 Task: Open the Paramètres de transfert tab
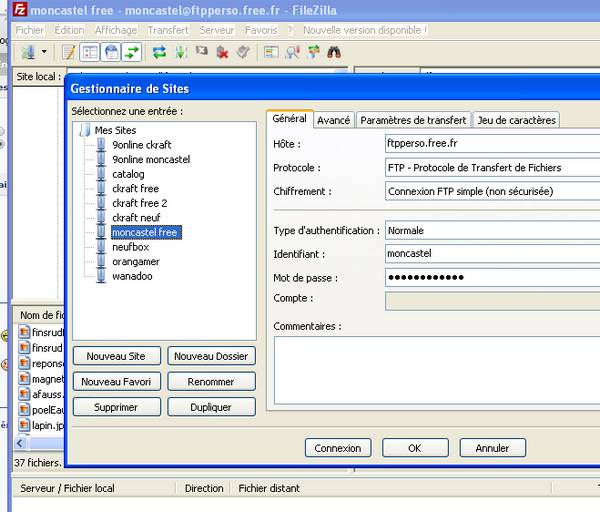[413, 120]
